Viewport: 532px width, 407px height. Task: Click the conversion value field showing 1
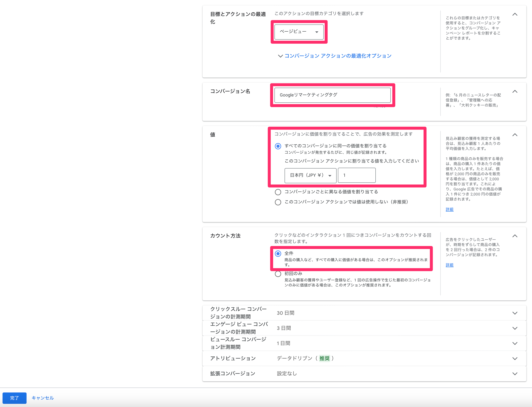(x=357, y=175)
